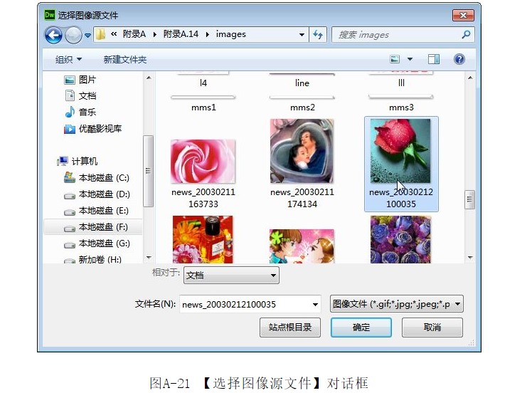532x393 pixels.
Task: Open the 组织 menu
Action: point(69,60)
